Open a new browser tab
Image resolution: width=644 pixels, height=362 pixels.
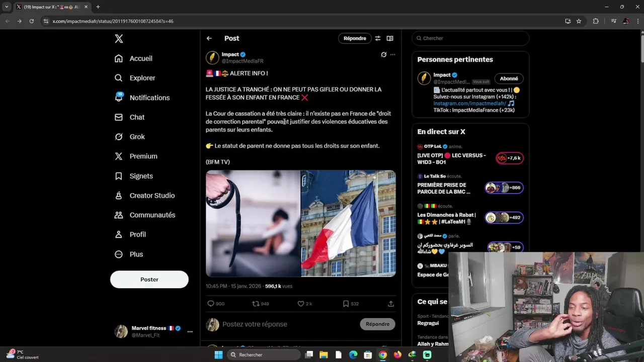98,7
